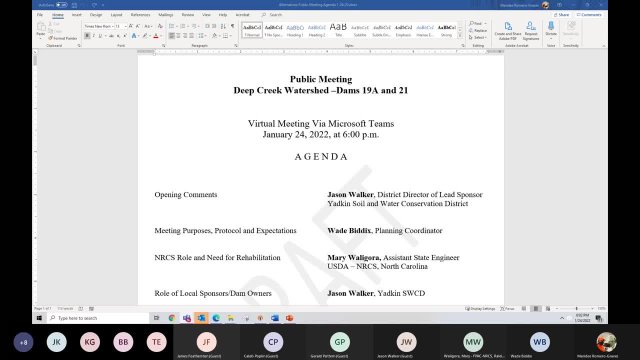Toggle show paragraph marks icon
Image resolution: width=640 pixels, height=360 pixels.
[x=233, y=26]
